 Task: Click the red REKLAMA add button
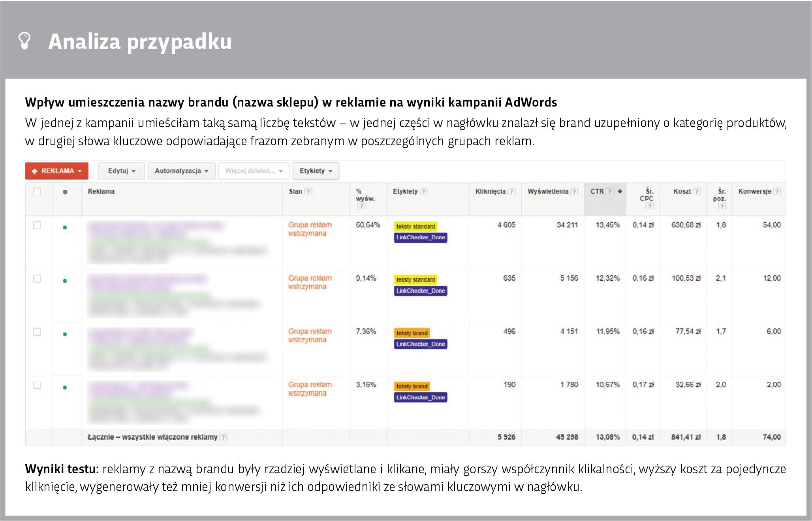click(x=57, y=171)
